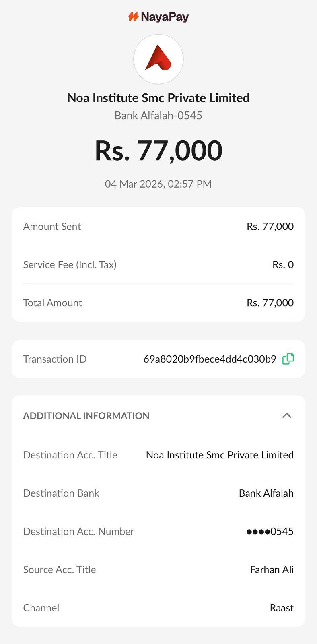317x644 pixels.
Task: Tap the Source Acc. Title value Farhan Ali
Action: coord(272,570)
